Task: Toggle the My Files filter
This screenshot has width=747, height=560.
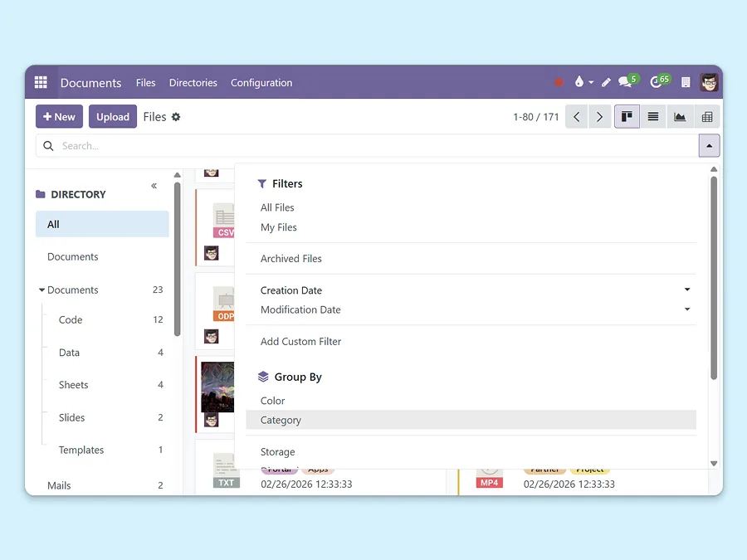Action: [x=279, y=226]
